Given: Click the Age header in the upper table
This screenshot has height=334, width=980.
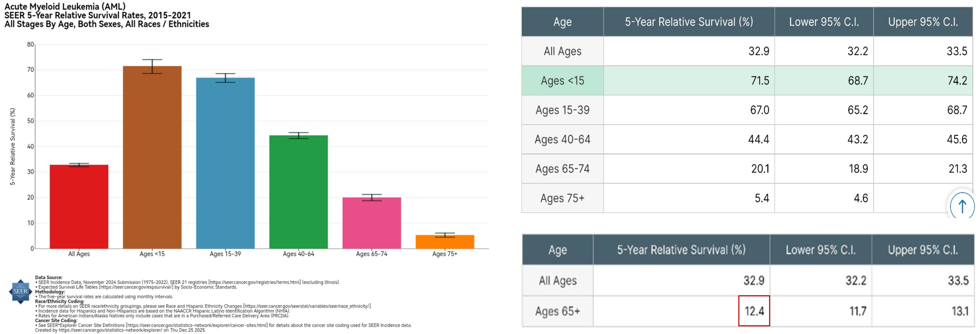Looking at the screenshot, I should tap(562, 22).
